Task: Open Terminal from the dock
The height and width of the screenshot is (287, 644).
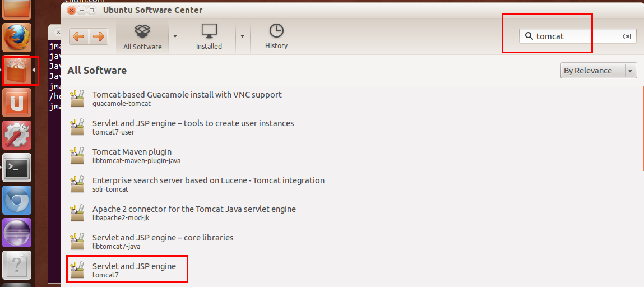Action: tap(17, 168)
